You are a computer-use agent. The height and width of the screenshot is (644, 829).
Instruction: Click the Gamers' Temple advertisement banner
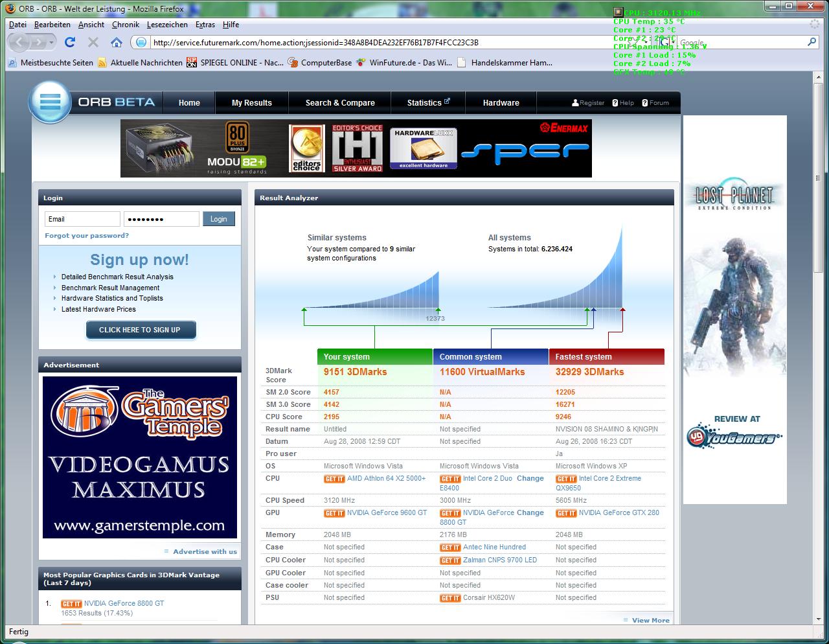140,457
